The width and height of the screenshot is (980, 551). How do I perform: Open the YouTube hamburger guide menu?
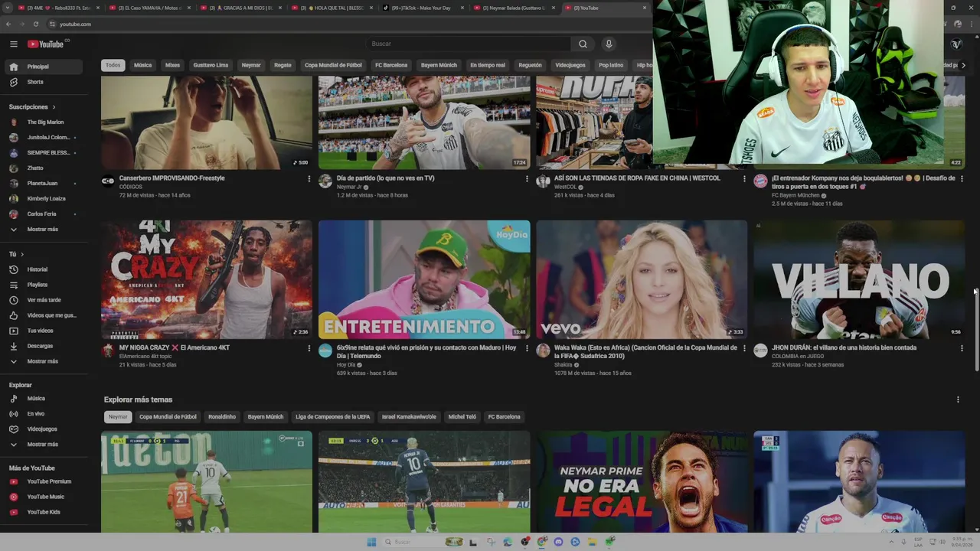[14, 44]
